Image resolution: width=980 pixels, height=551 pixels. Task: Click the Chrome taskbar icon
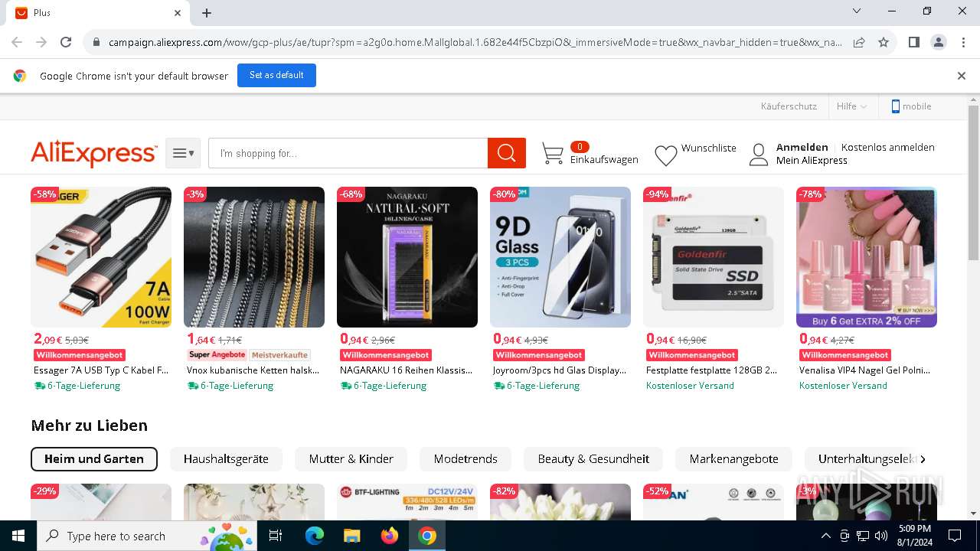[x=427, y=536]
